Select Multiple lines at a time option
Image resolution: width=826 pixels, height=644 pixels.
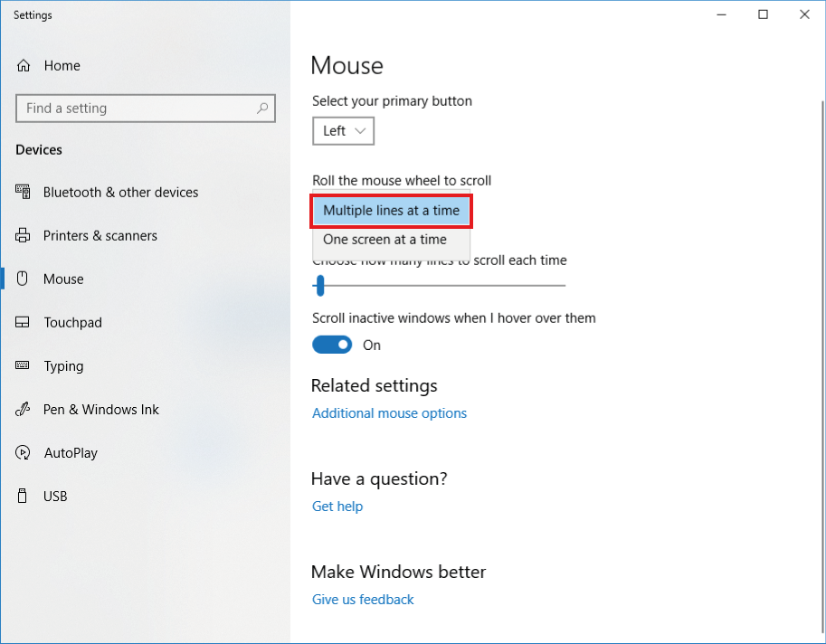point(391,211)
